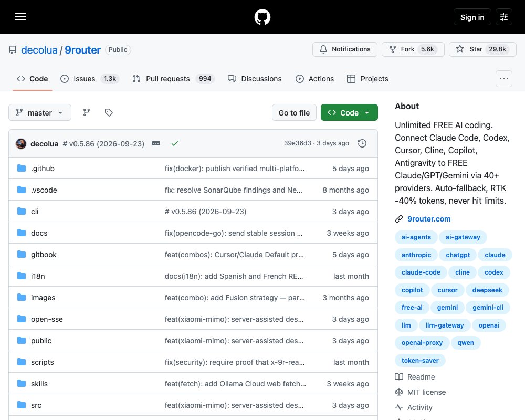
Task: Switch to the Issues tab
Action: [89, 79]
